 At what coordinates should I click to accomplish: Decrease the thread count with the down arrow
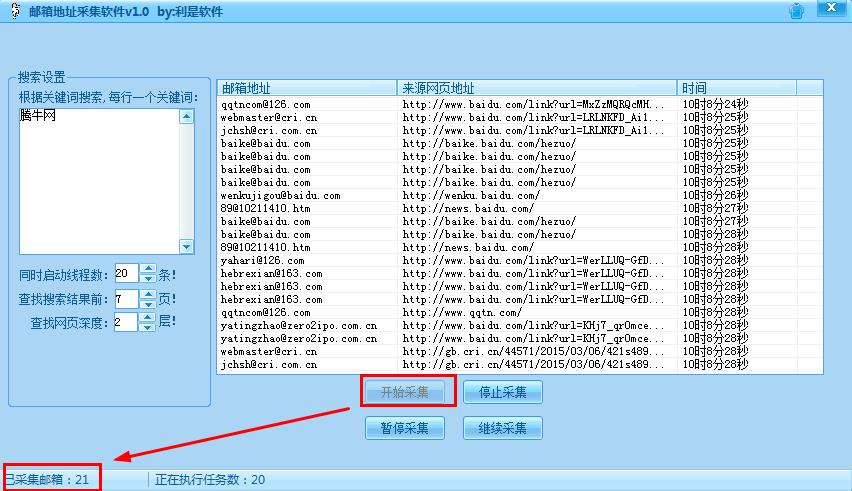click(149, 278)
